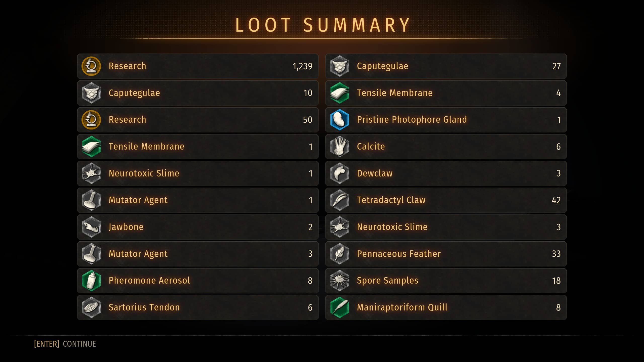
Task: Select the Tensile Membrane row with quantity 4
Action: coord(446,93)
